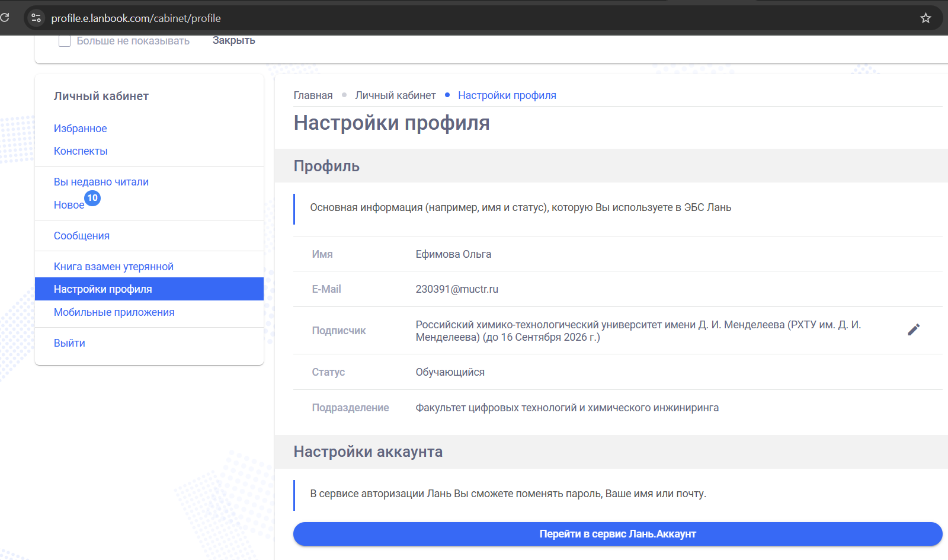Tick the 'Больше не показывать' checkbox
Viewport: 948px width, 560px height.
tap(65, 41)
